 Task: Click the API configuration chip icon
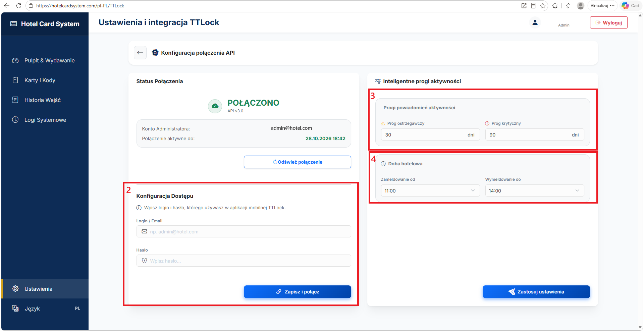click(x=155, y=53)
